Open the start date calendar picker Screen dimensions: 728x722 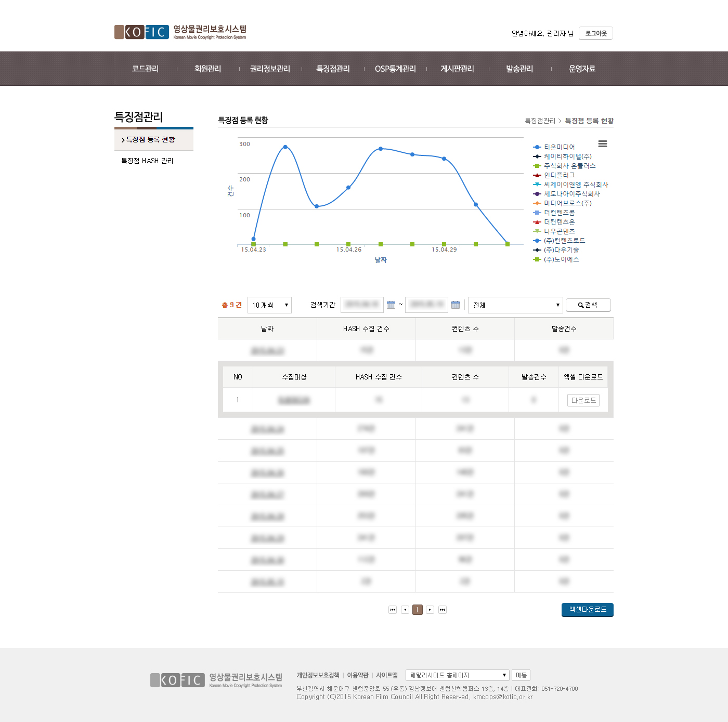point(391,305)
